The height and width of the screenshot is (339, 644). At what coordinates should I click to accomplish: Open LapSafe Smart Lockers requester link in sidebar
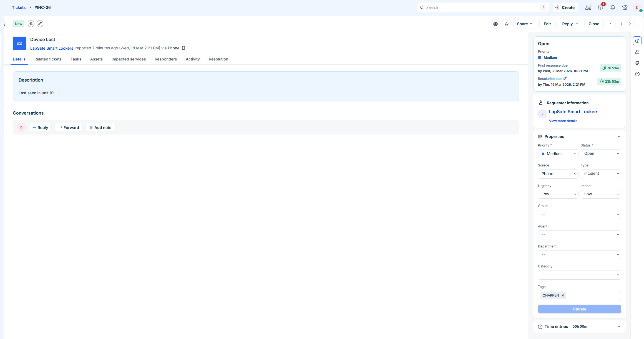coord(573,112)
